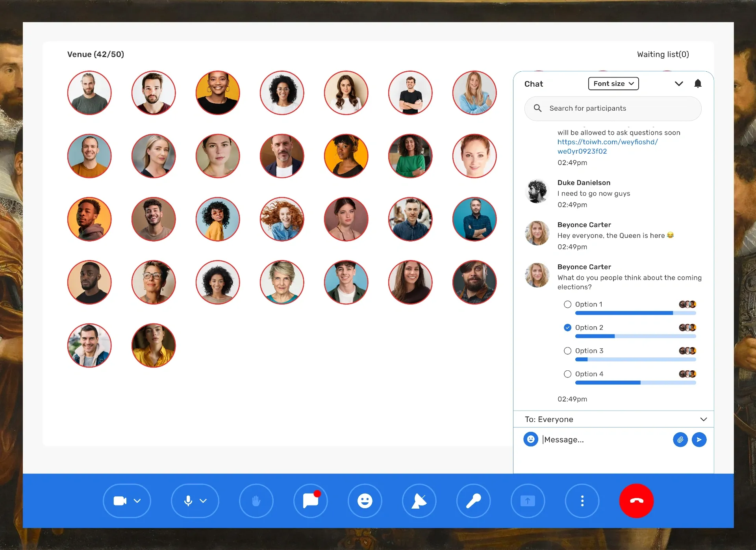The image size is (756, 550).
Task: Click the satellite dish broadcast icon
Action: click(x=419, y=501)
